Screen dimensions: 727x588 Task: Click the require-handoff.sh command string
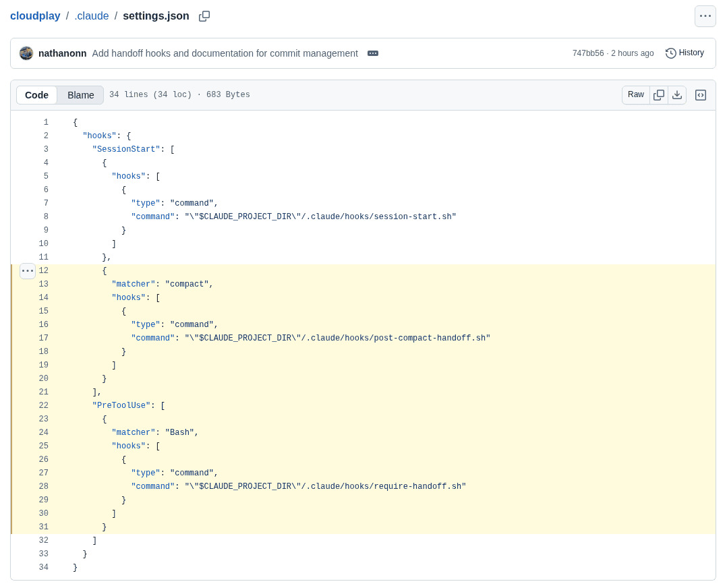pos(326,486)
